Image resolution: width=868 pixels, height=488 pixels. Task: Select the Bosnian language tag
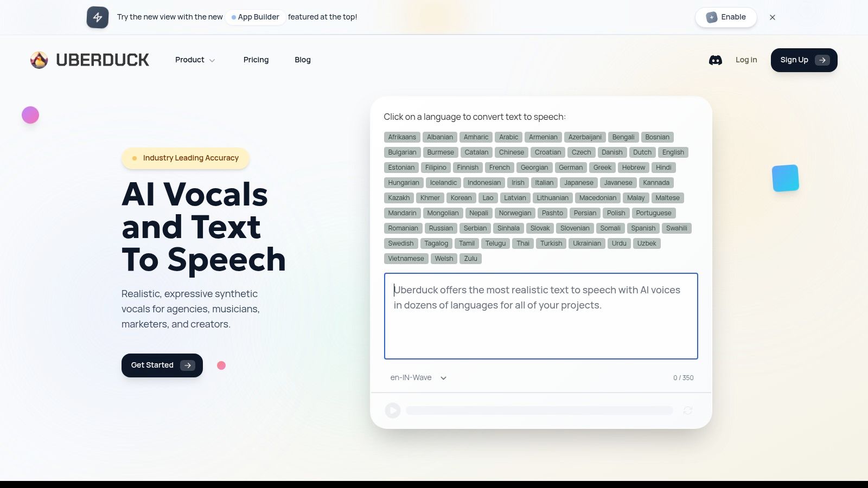pyautogui.click(x=657, y=137)
